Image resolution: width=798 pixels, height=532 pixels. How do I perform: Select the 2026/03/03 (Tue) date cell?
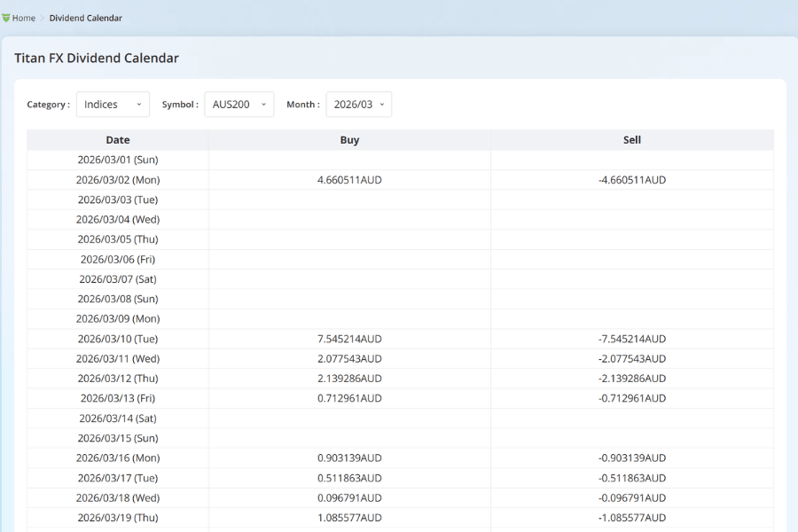pos(118,199)
